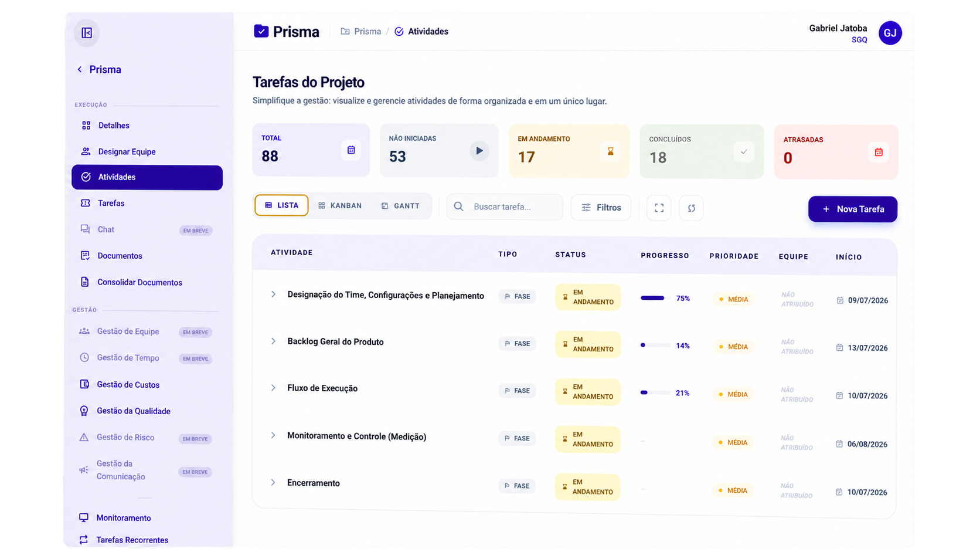The image size is (980, 552).
Task: Select Atividades in the sidebar
Action: point(147,177)
